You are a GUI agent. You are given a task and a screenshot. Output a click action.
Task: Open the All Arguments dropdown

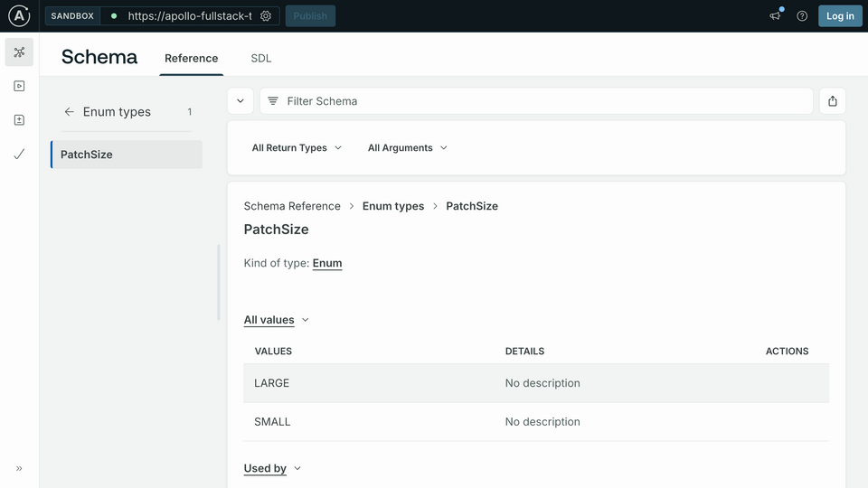[408, 147]
